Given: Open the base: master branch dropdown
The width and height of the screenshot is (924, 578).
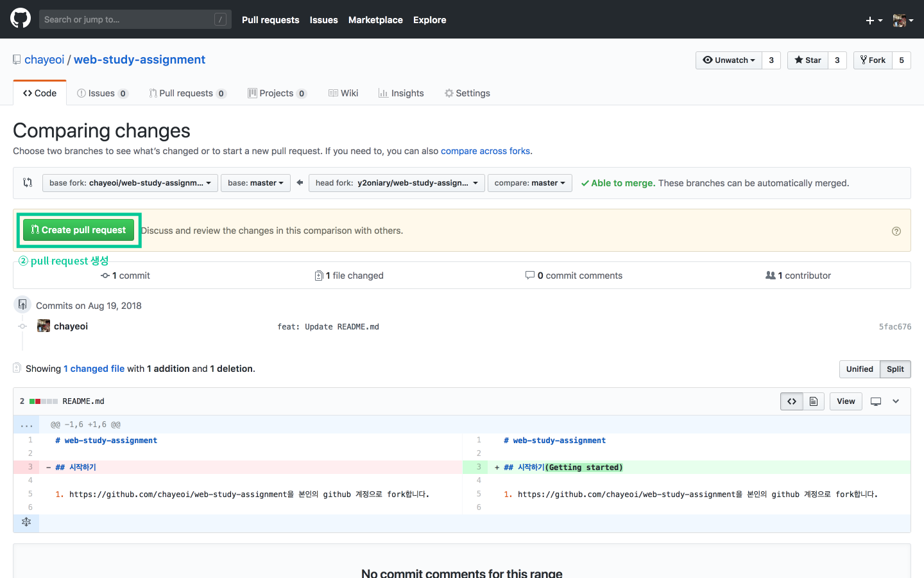Looking at the screenshot, I should (x=255, y=183).
